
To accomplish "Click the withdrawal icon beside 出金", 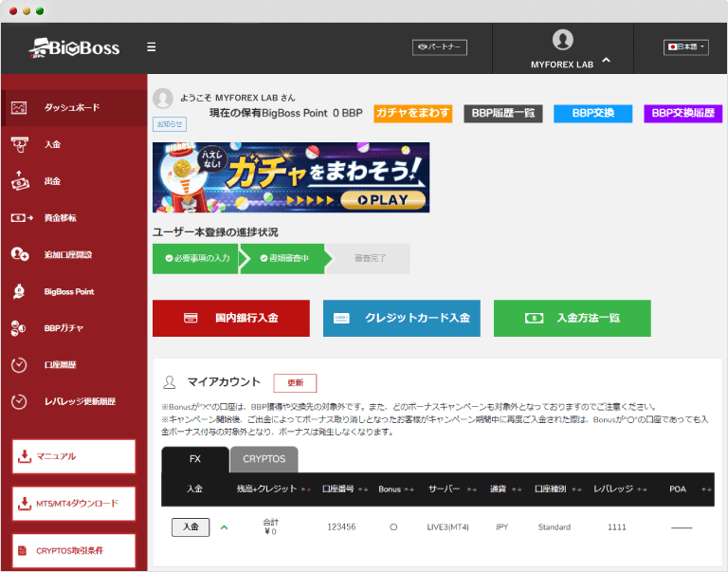I will point(20,181).
